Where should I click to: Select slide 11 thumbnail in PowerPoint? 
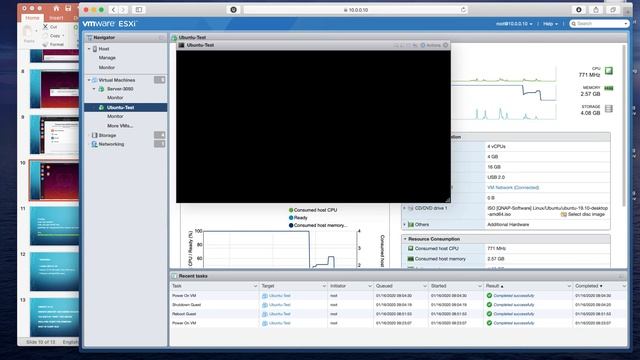(x=54, y=226)
